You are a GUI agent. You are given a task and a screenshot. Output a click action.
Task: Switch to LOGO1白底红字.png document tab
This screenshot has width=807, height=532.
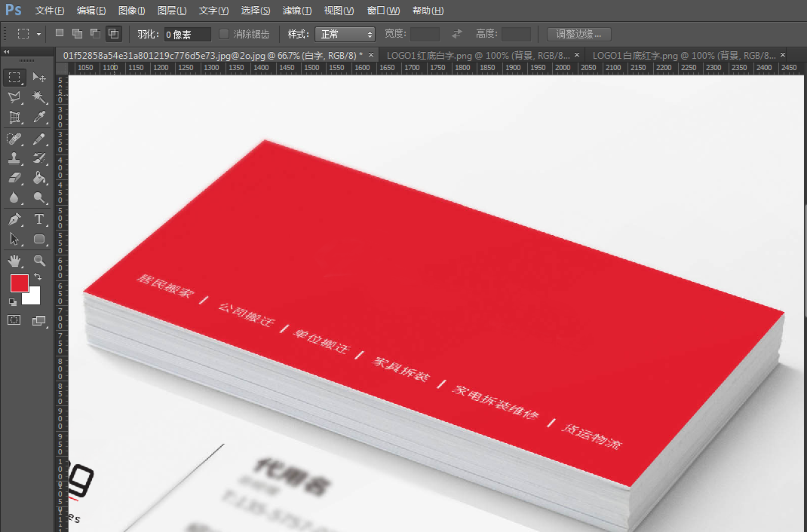684,55
